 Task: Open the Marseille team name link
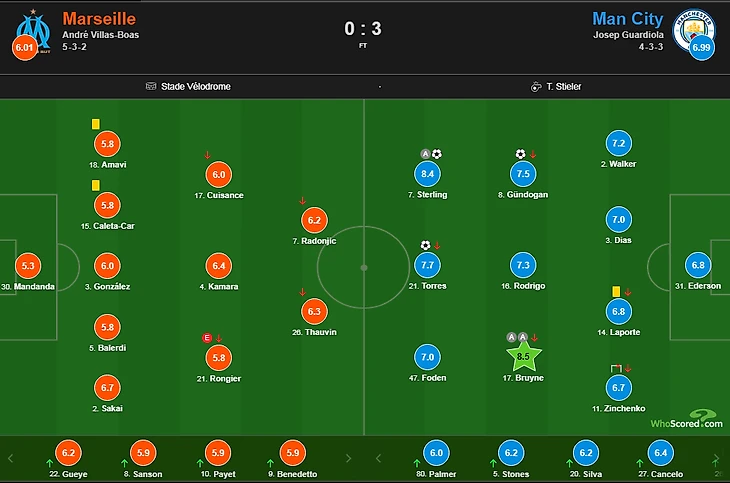[99, 19]
